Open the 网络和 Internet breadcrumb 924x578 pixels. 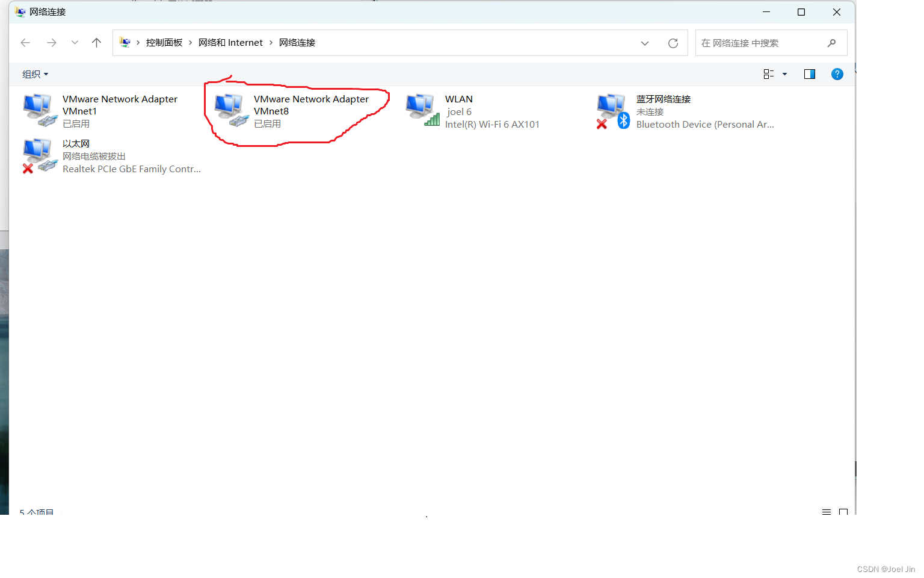(x=230, y=43)
